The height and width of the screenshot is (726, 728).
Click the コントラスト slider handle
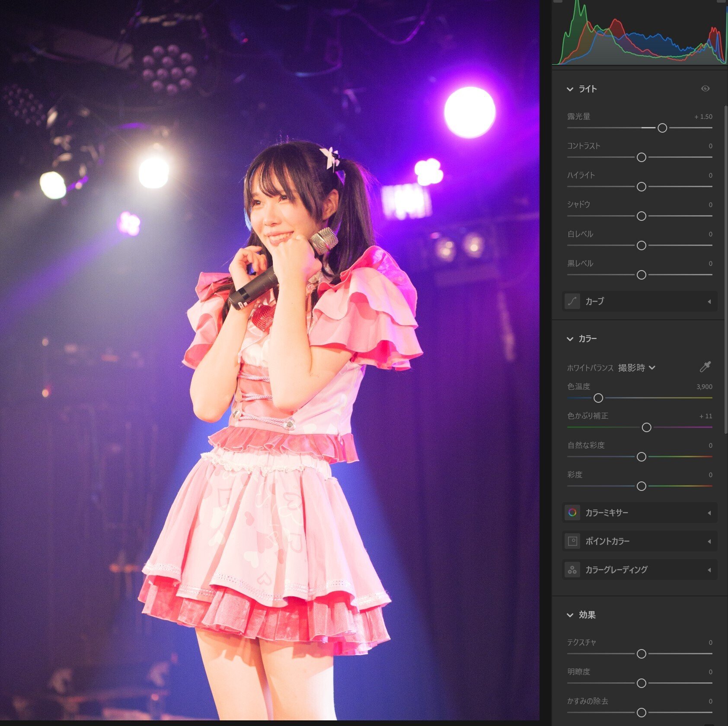pos(642,157)
